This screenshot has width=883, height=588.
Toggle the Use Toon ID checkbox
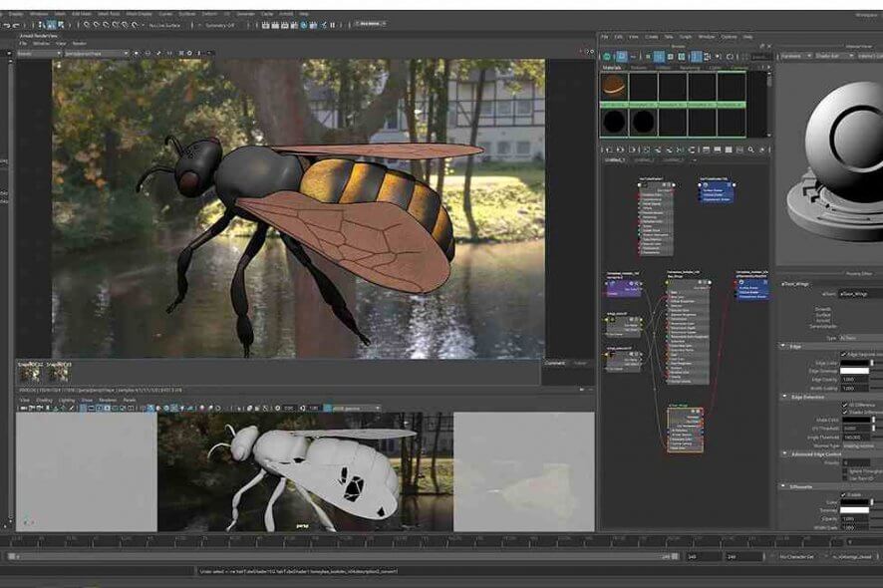[x=845, y=478]
